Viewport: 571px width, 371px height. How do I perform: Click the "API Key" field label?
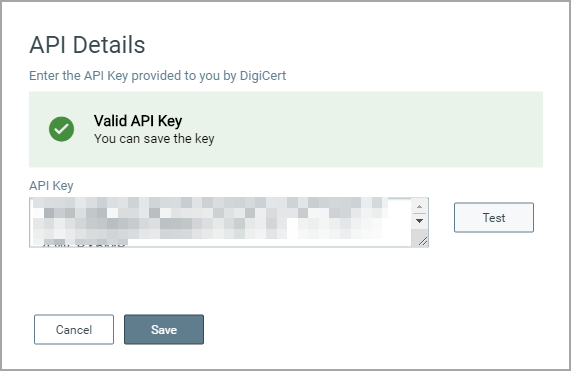[x=51, y=186]
